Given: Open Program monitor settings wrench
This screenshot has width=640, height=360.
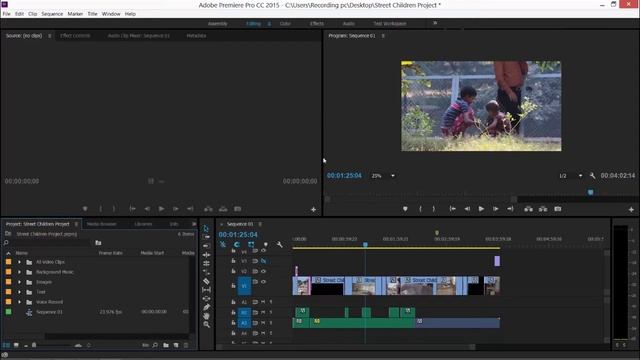Looking at the screenshot, I should (592, 176).
